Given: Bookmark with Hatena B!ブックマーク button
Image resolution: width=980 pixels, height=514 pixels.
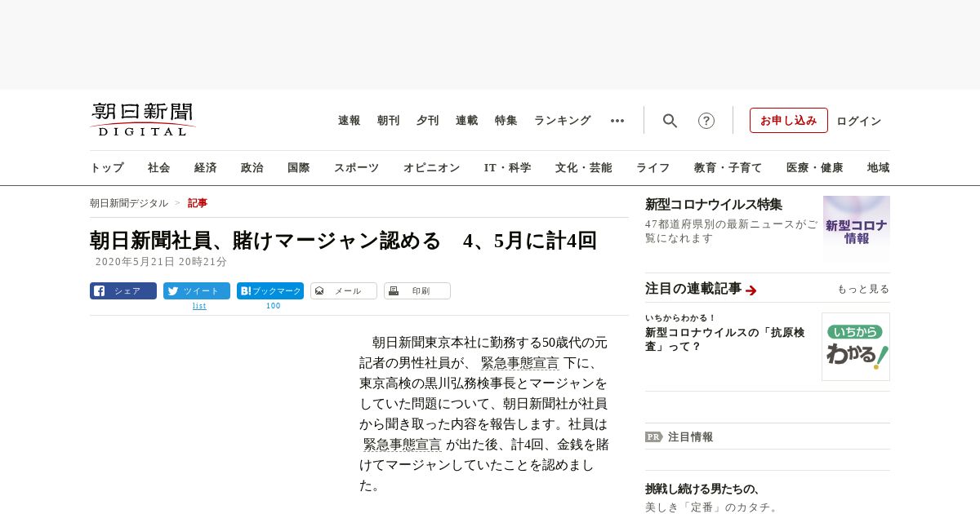Looking at the screenshot, I should pyautogui.click(x=270, y=291).
